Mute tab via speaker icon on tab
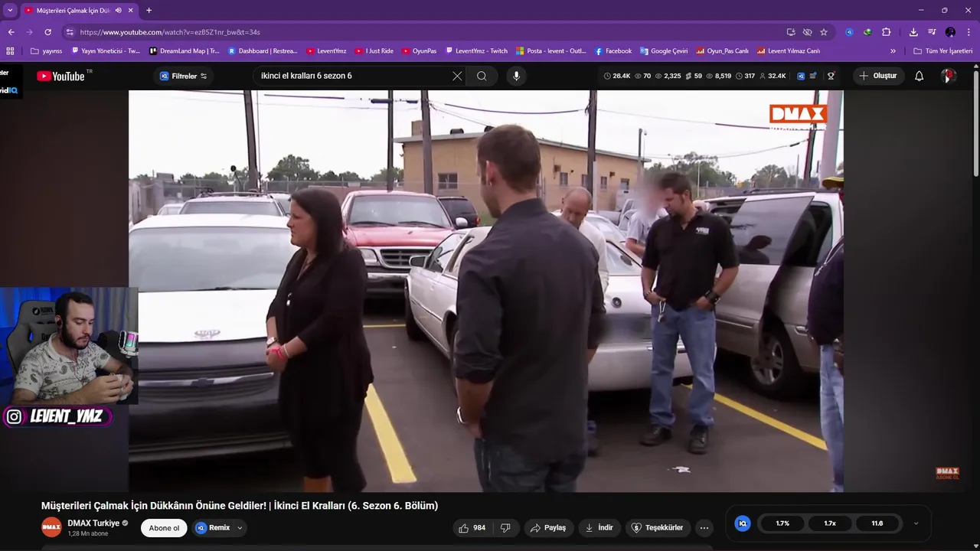980x551 pixels. pos(118,10)
